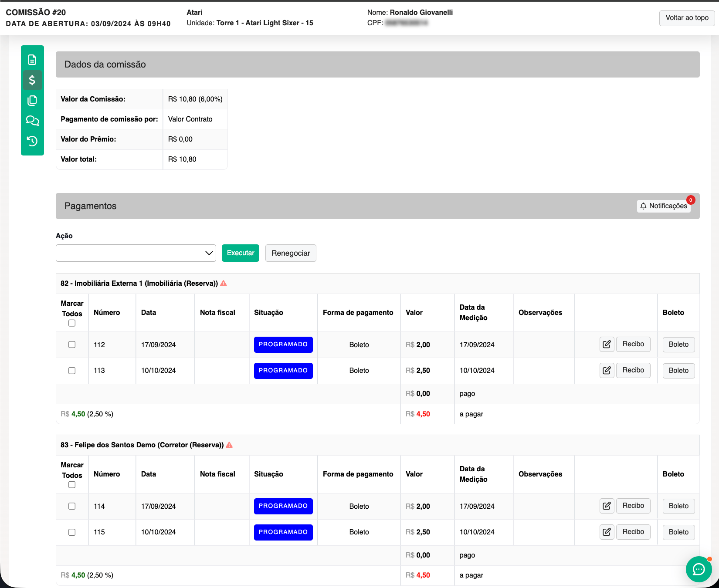
Task: Click PROGRAMADO status of payment 115
Action: tap(283, 532)
